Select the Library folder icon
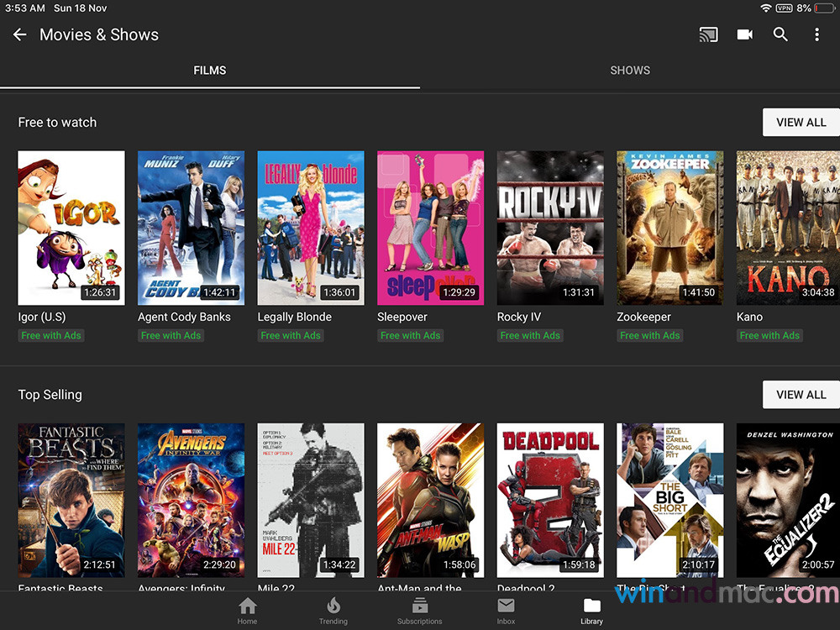The width and height of the screenshot is (840, 630). (x=591, y=611)
